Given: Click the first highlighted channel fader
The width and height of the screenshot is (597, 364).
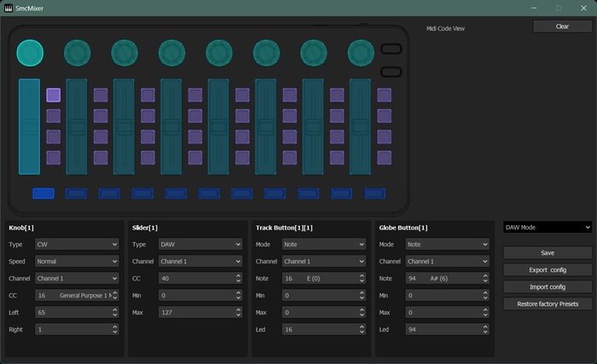Looking at the screenshot, I should point(30,126).
